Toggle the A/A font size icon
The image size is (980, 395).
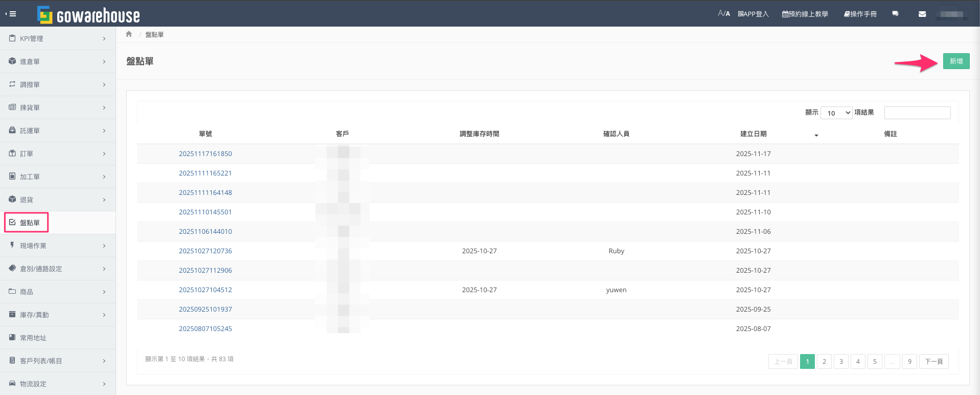coord(723,14)
